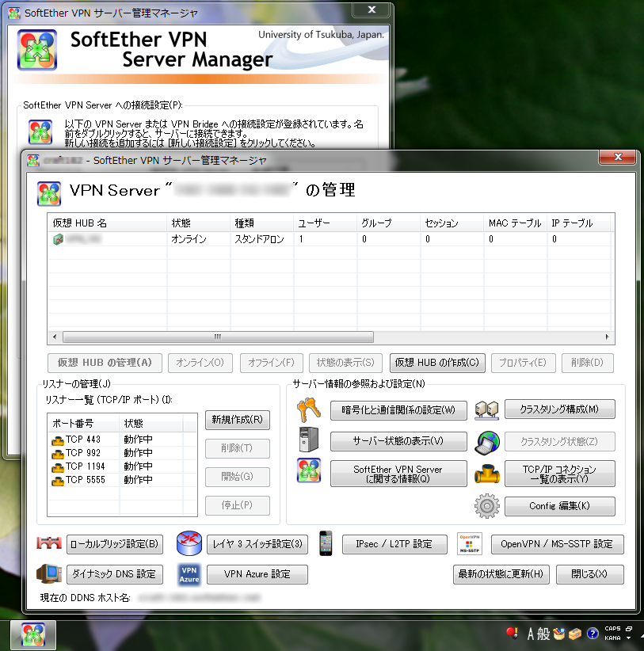Click the TCP 992 listener port icon

pyautogui.click(x=57, y=454)
